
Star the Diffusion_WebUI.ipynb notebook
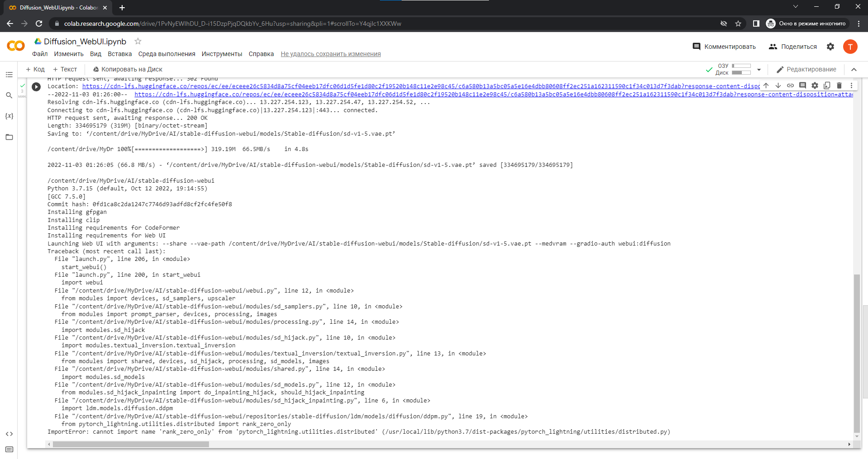point(138,41)
